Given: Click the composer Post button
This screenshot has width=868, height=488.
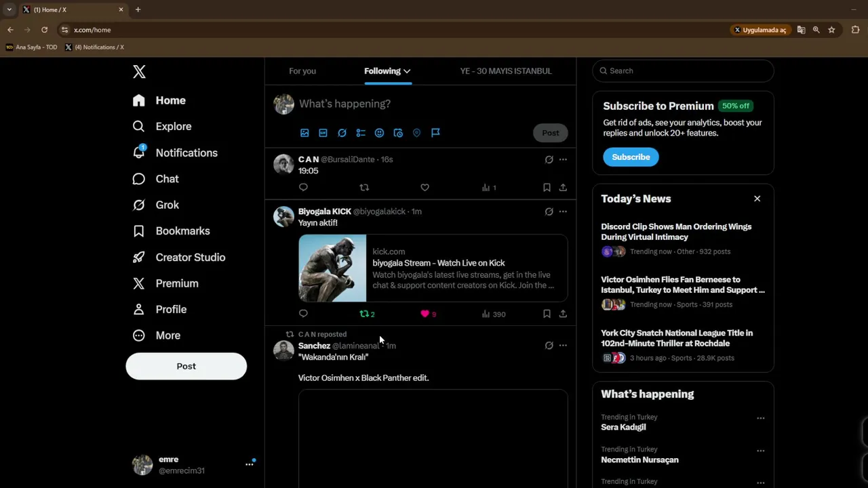Looking at the screenshot, I should [551, 133].
